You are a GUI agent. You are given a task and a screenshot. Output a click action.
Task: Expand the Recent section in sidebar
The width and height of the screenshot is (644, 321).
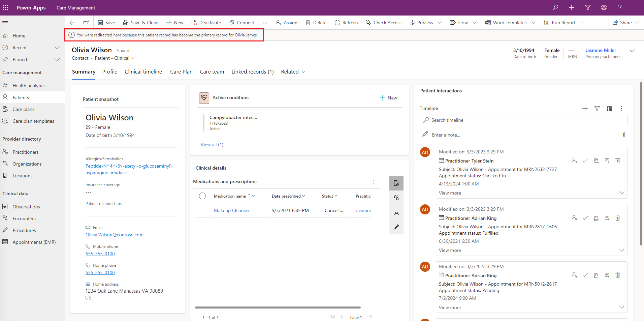(57, 48)
